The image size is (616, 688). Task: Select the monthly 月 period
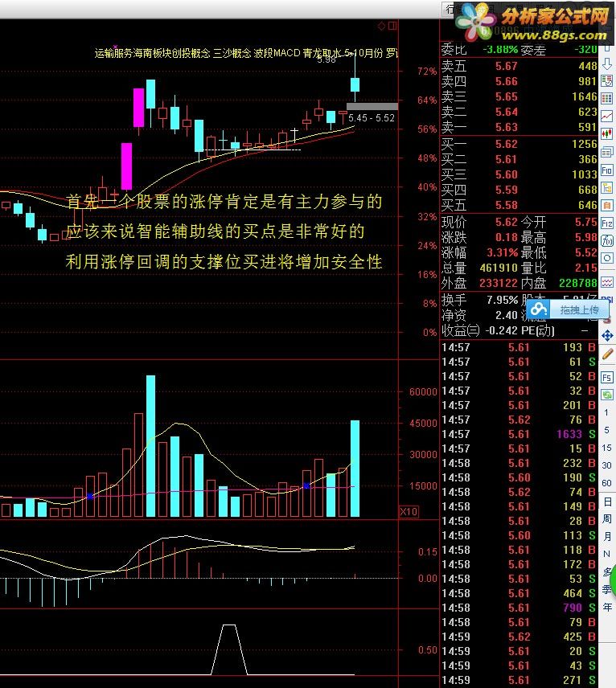(607, 537)
